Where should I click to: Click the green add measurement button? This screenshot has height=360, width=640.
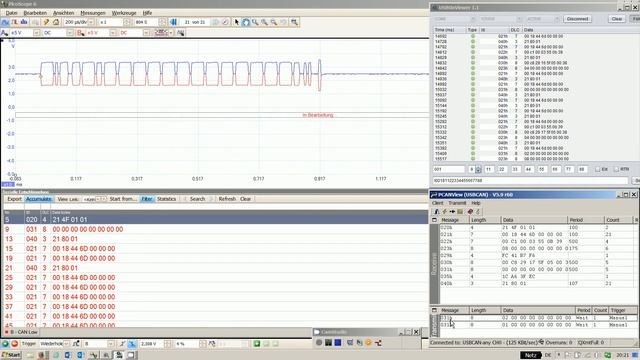click(257, 344)
